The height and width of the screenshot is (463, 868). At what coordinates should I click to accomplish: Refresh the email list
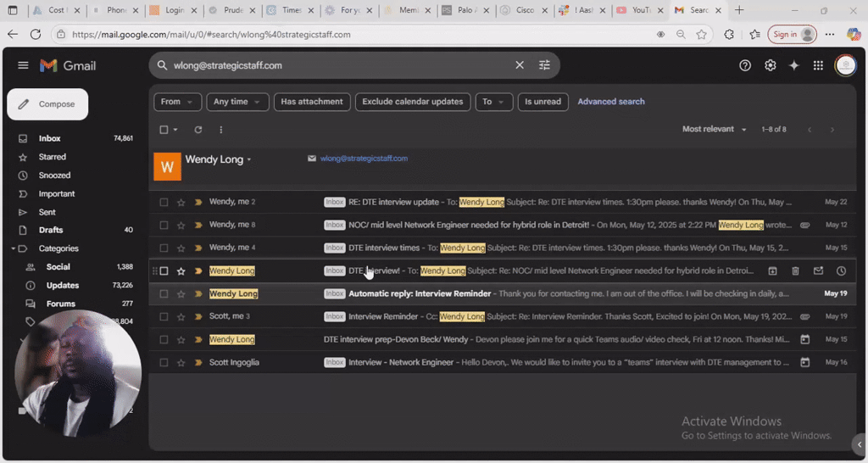[x=198, y=130]
